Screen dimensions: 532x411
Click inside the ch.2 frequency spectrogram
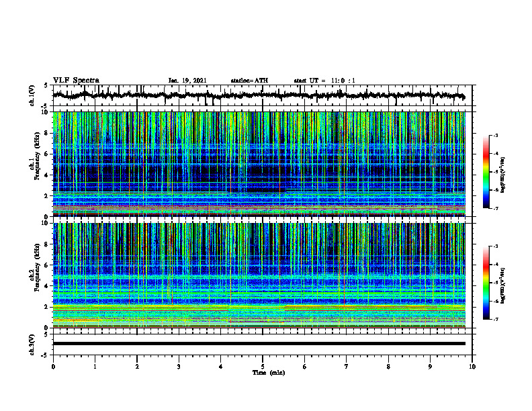coord(259,275)
